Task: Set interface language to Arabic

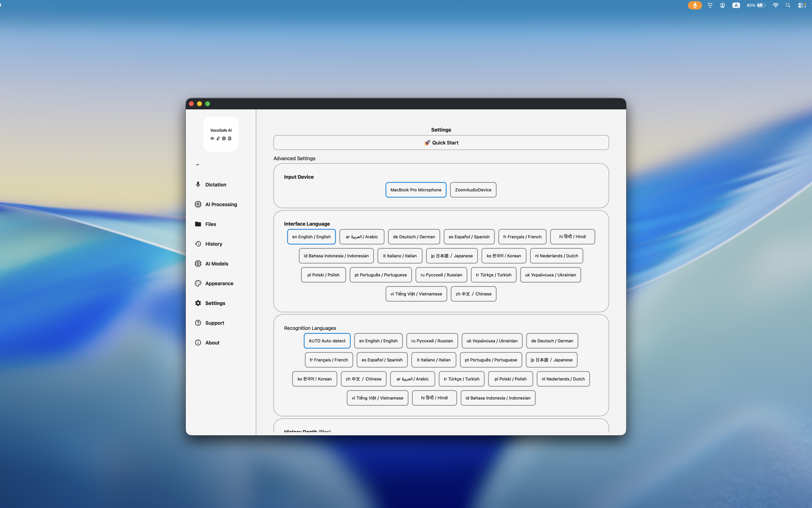Action: click(362, 237)
